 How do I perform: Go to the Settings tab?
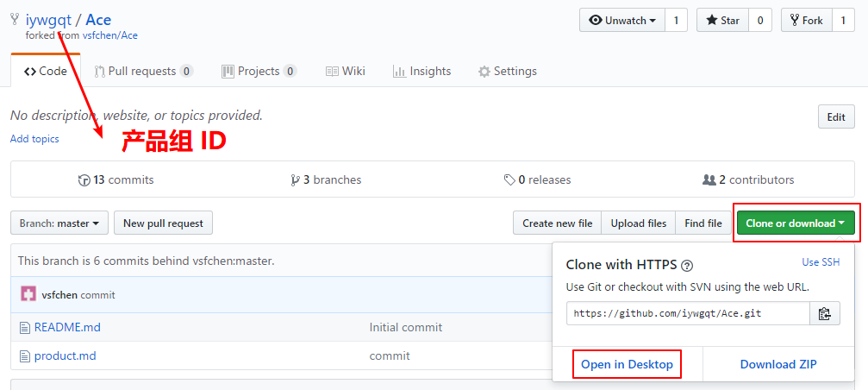point(508,72)
